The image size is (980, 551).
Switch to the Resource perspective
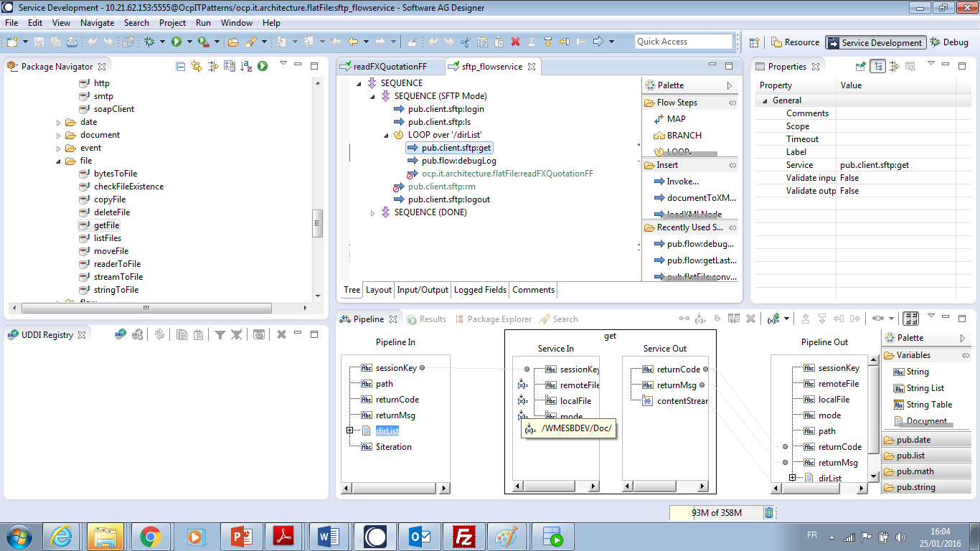pos(795,42)
